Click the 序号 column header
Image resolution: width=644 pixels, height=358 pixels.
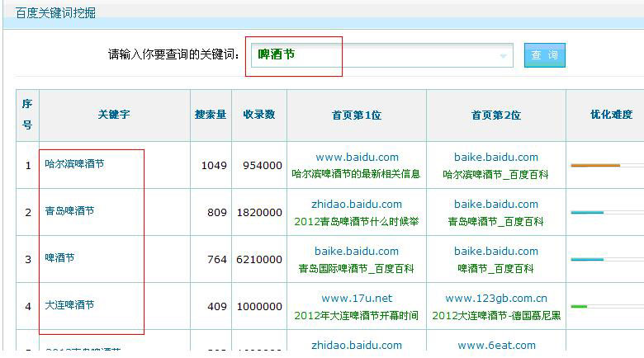click(27, 115)
